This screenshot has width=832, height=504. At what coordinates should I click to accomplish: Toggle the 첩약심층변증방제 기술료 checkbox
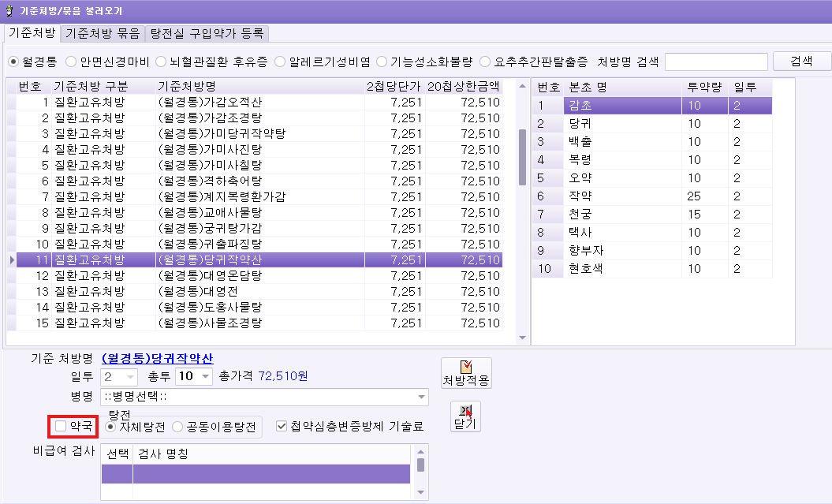click(x=282, y=426)
